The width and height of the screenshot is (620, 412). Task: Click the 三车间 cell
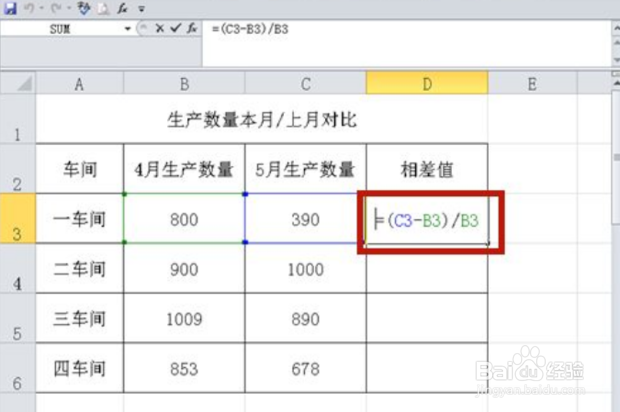80,318
